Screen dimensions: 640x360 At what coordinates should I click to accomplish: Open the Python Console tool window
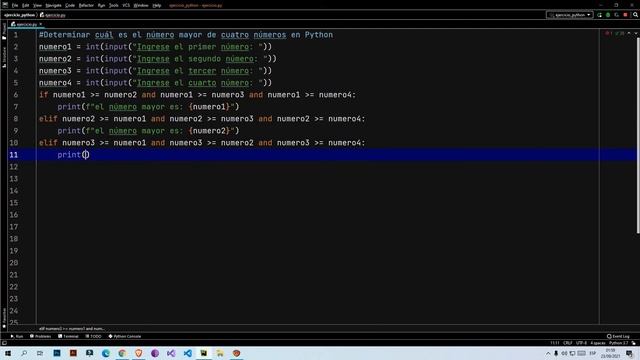tap(124, 336)
